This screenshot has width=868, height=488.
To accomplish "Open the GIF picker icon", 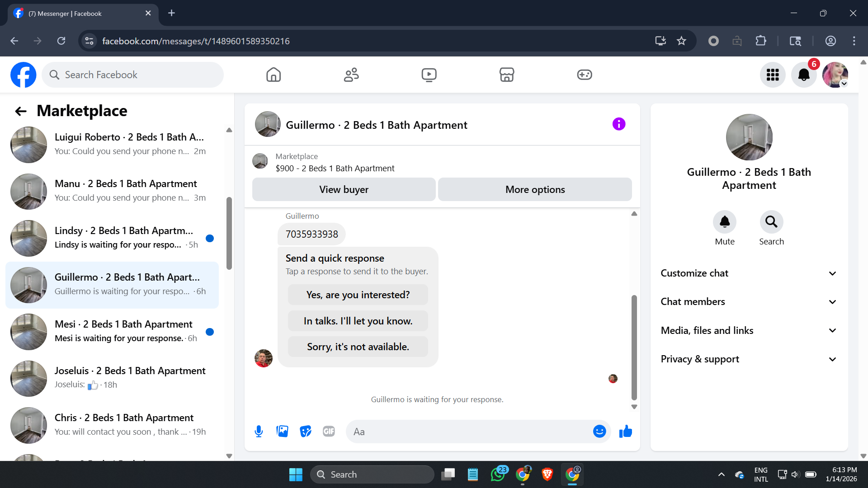I will click(x=329, y=432).
